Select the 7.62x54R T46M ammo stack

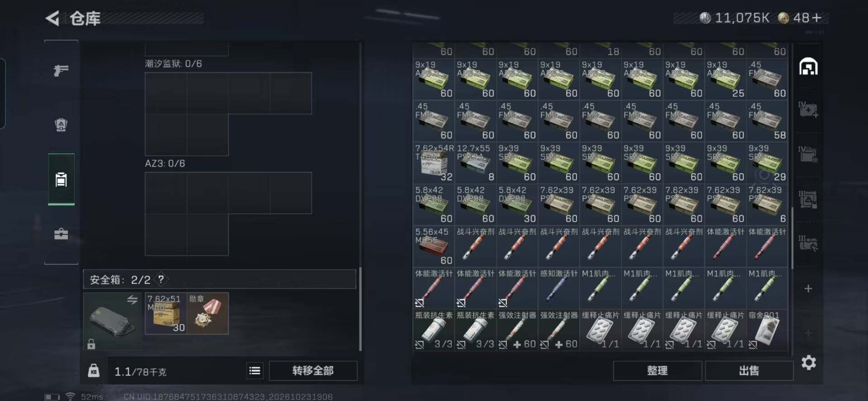click(434, 162)
